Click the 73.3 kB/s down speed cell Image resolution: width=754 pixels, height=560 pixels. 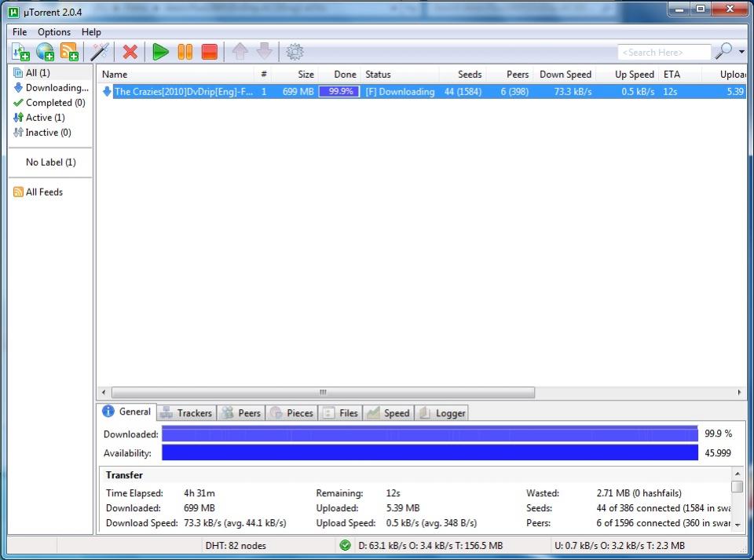(573, 91)
